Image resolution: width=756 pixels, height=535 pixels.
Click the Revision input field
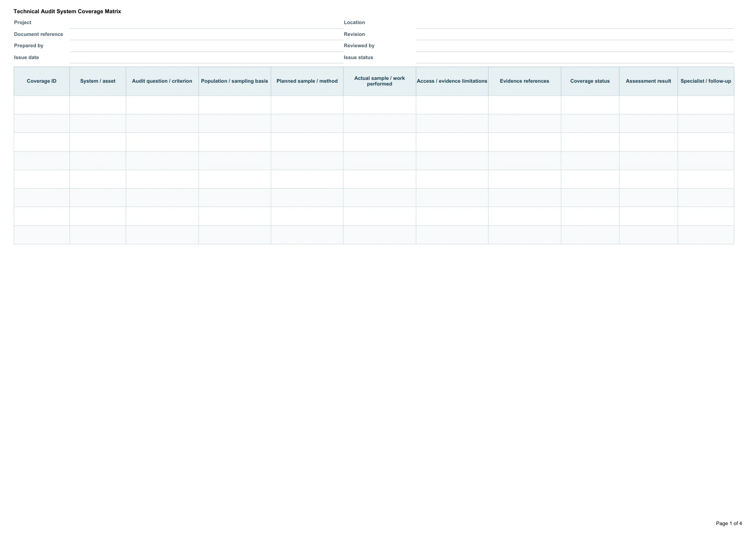click(575, 35)
